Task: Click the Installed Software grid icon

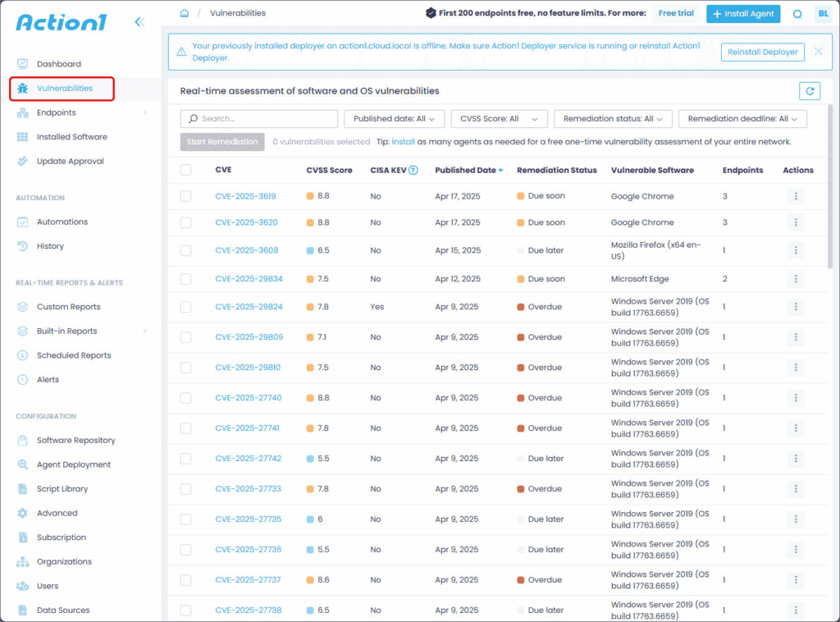Action: tap(22, 136)
